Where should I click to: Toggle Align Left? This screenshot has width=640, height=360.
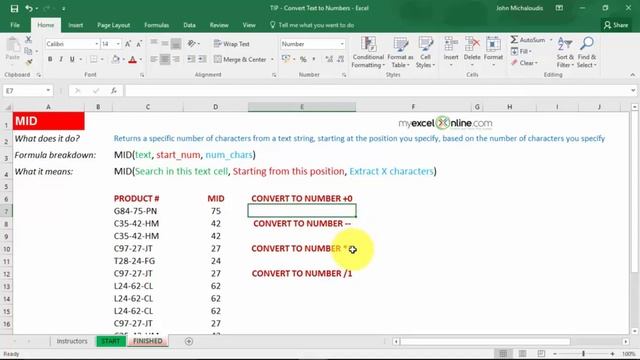[x=154, y=60]
